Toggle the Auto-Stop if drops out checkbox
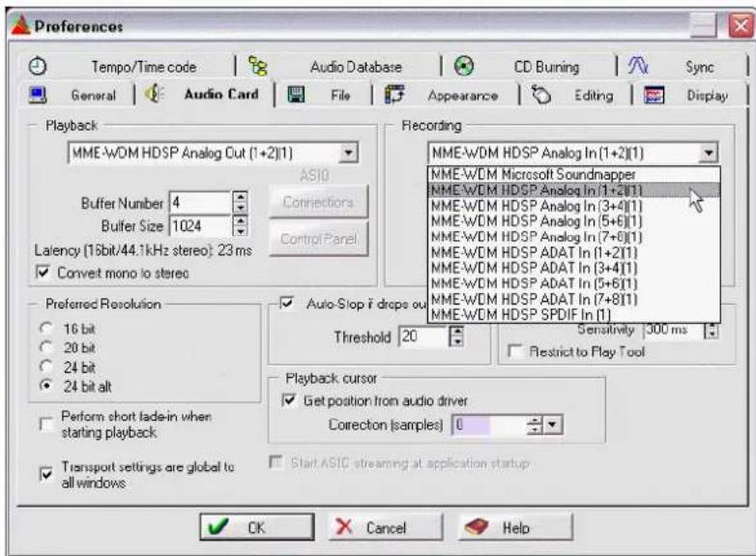The height and width of the screenshot is (556, 756). [287, 304]
